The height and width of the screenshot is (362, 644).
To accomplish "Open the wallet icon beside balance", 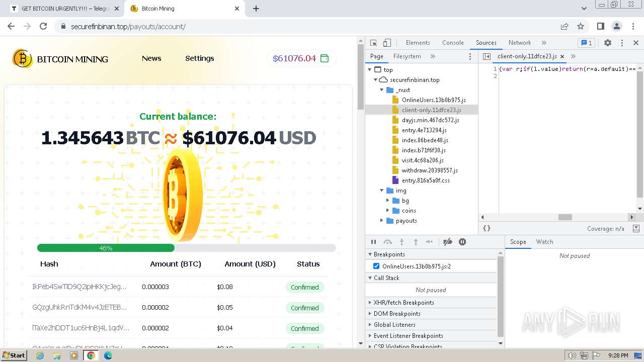I will point(325,58).
